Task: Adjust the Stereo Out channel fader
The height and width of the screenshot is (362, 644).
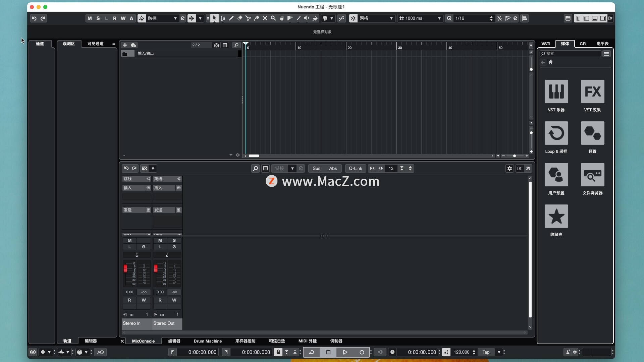Action: [x=156, y=268]
